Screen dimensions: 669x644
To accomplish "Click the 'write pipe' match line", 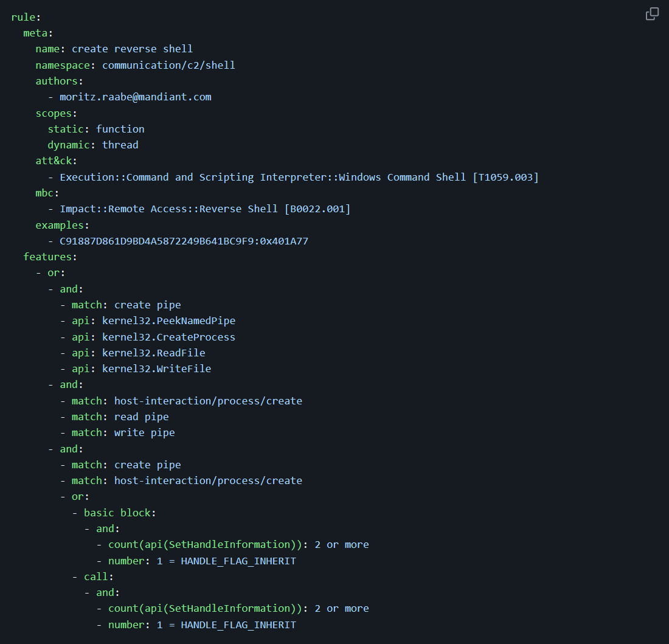I will [144, 432].
